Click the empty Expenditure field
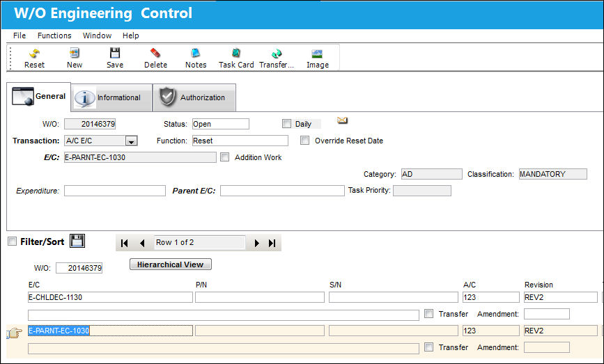The height and width of the screenshot is (364, 604). (115, 191)
